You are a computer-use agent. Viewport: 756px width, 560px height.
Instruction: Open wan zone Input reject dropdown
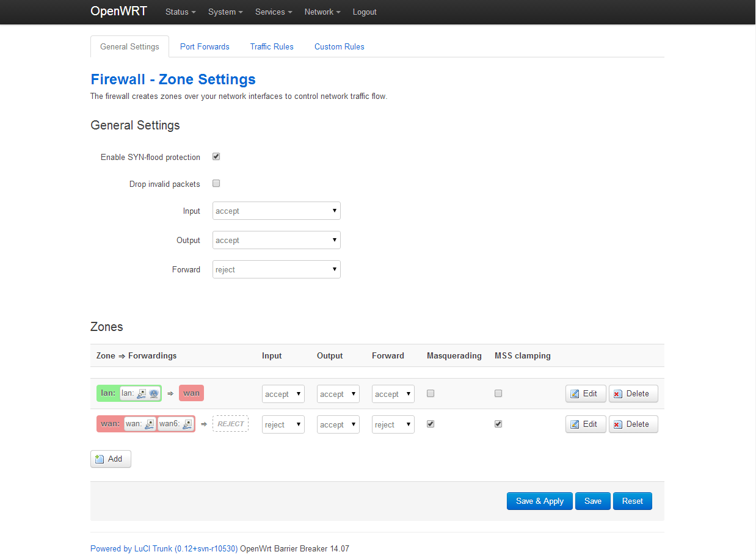click(x=283, y=424)
